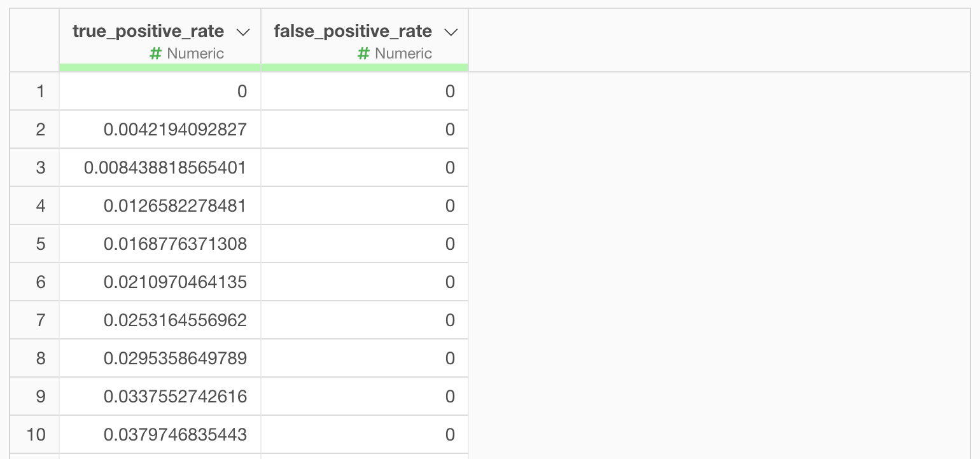Click the Numeric hash icon under true_positive_rate
980x459 pixels.
(x=155, y=53)
